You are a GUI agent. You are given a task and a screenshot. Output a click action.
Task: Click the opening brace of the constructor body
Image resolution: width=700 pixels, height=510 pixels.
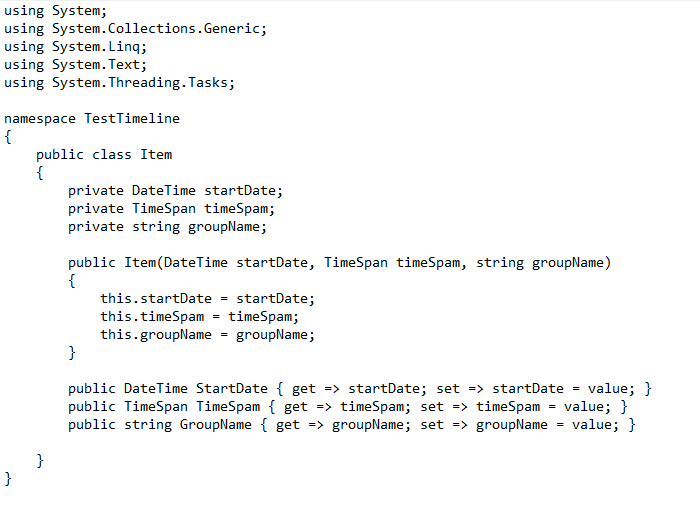click(72, 281)
